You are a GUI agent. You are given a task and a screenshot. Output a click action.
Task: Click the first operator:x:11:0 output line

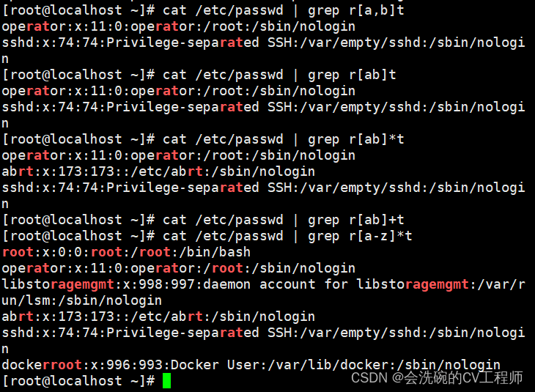click(x=178, y=26)
